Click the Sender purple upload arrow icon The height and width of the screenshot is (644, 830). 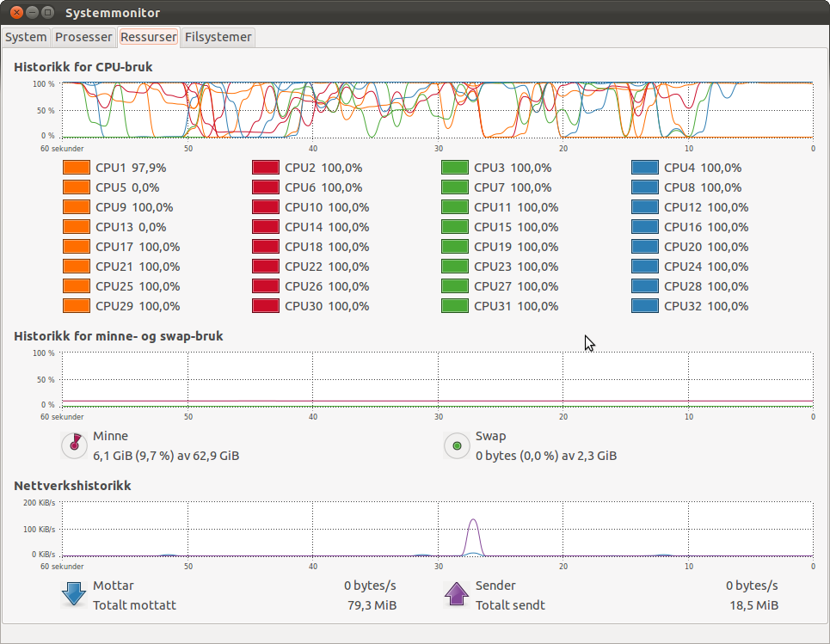point(457,594)
